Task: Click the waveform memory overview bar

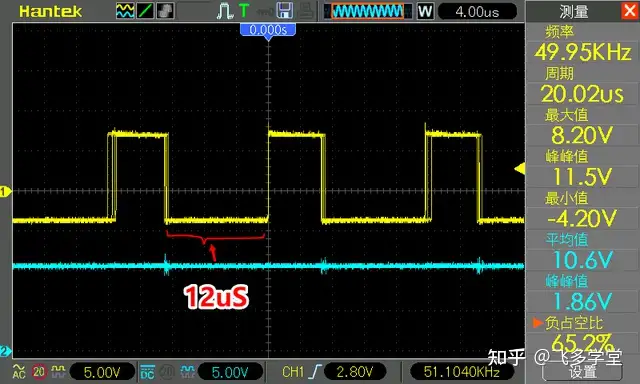Action: [x=368, y=11]
